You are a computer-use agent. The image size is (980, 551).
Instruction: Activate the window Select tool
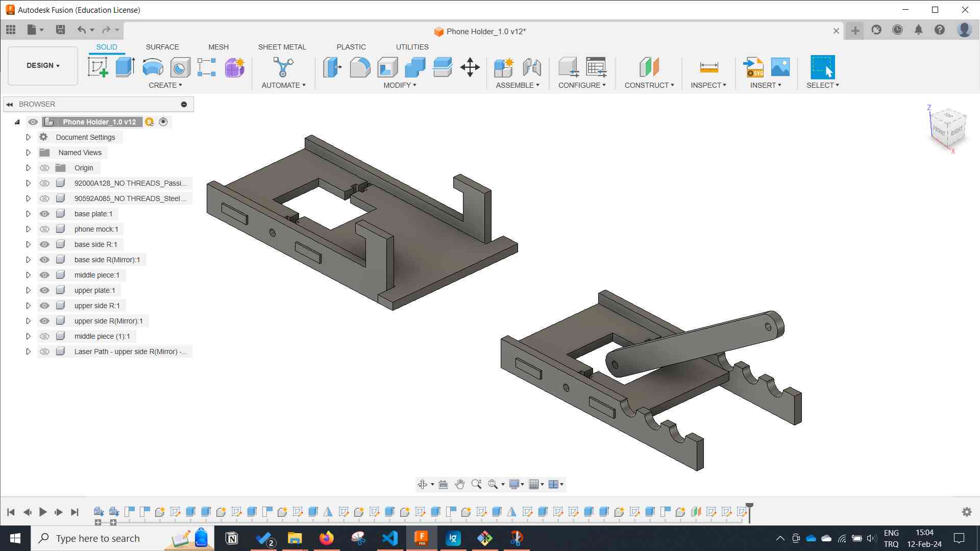point(822,67)
